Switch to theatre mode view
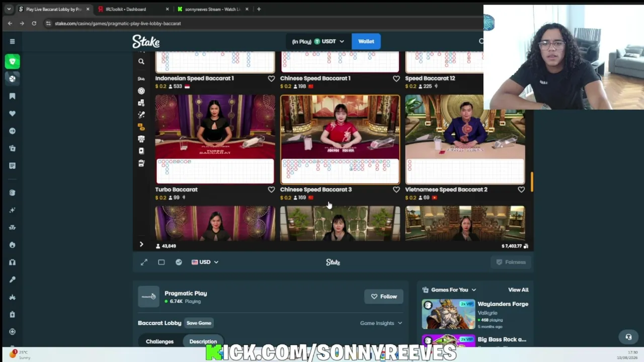The height and width of the screenshot is (362, 644). [162, 262]
